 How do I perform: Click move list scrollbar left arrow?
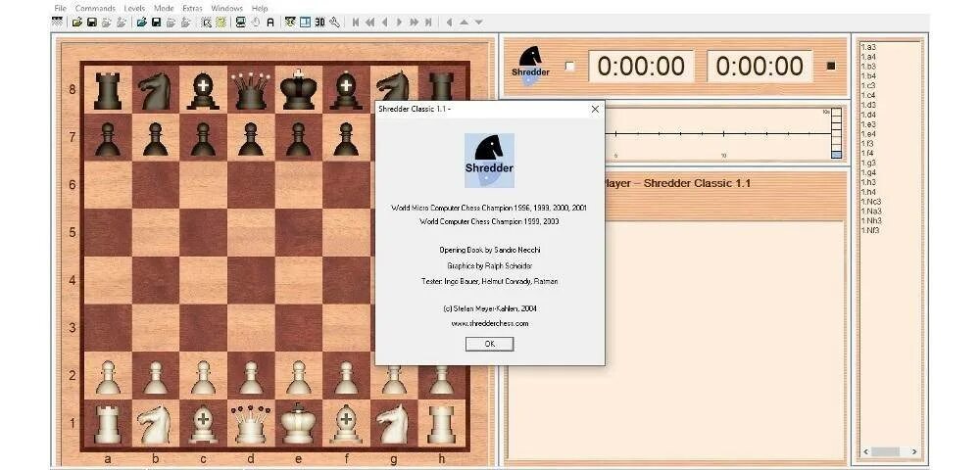[865, 451]
